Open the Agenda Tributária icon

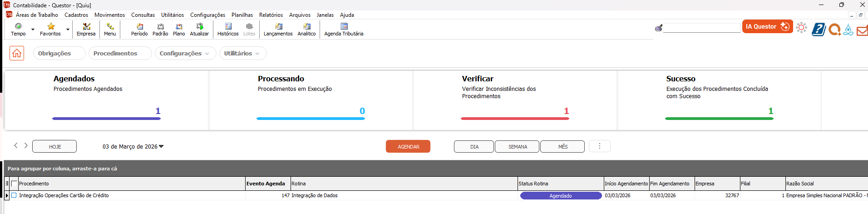click(x=344, y=29)
